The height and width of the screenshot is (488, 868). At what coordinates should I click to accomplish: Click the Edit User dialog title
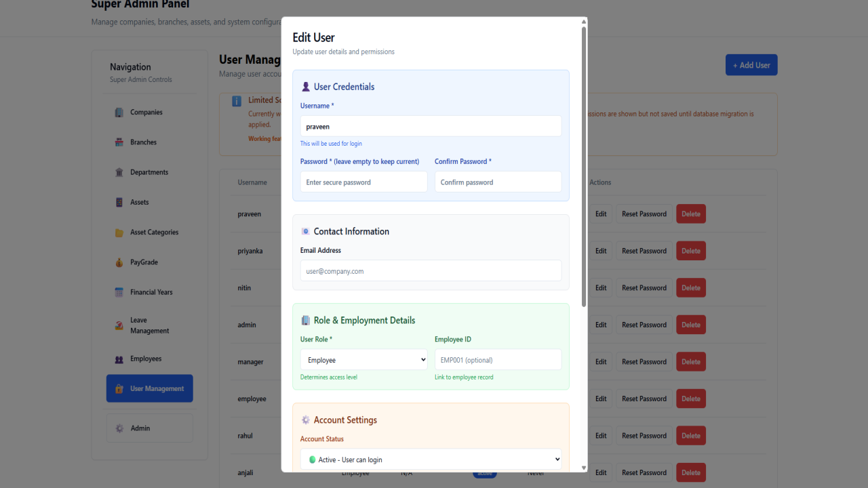[313, 37]
